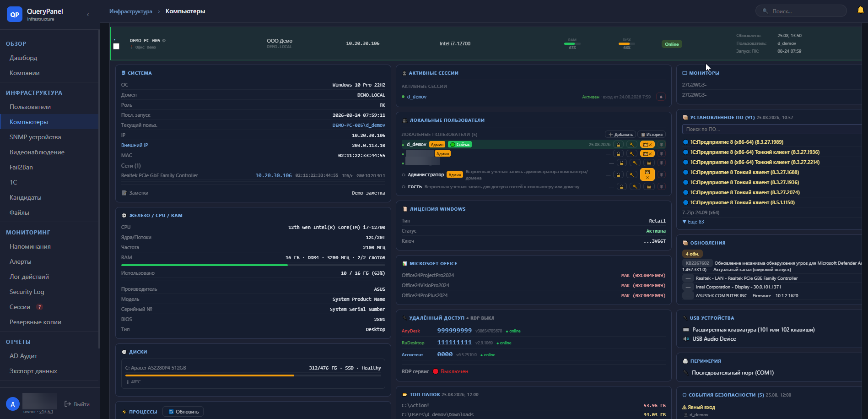Viewport: 868px width, 419px height.
Task: Click the QP QueryPanel logo
Action: click(x=15, y=14)
